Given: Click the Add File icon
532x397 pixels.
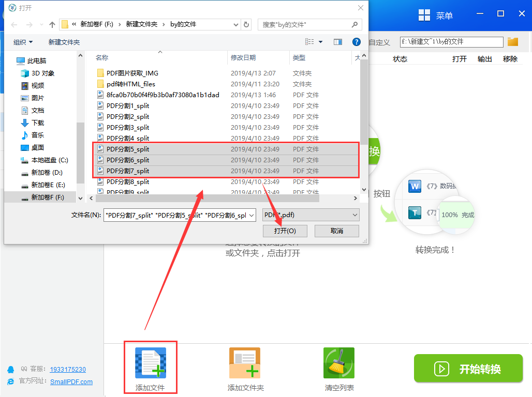Looking at the screenshot, I should [x=151, y=363].
